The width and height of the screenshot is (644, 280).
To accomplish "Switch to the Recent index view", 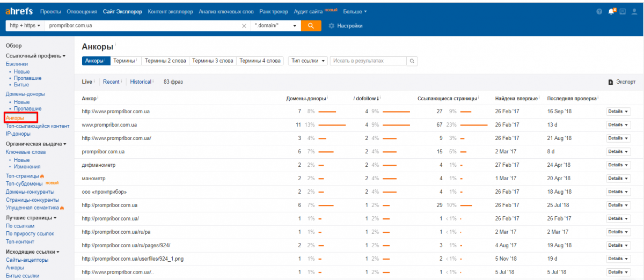I will tap(111, 82).
